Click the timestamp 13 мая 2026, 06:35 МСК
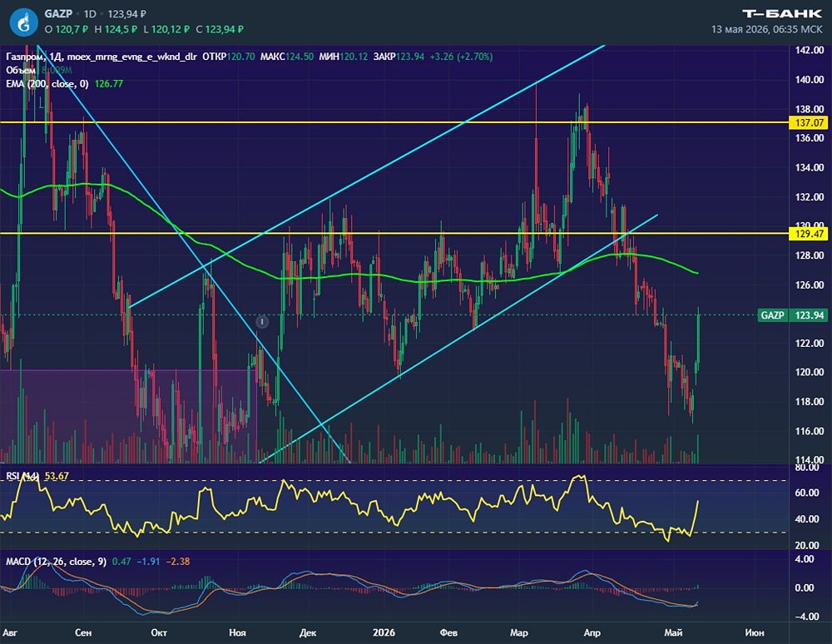The width and height of the screenshot is (832, 644). point(767,29)
